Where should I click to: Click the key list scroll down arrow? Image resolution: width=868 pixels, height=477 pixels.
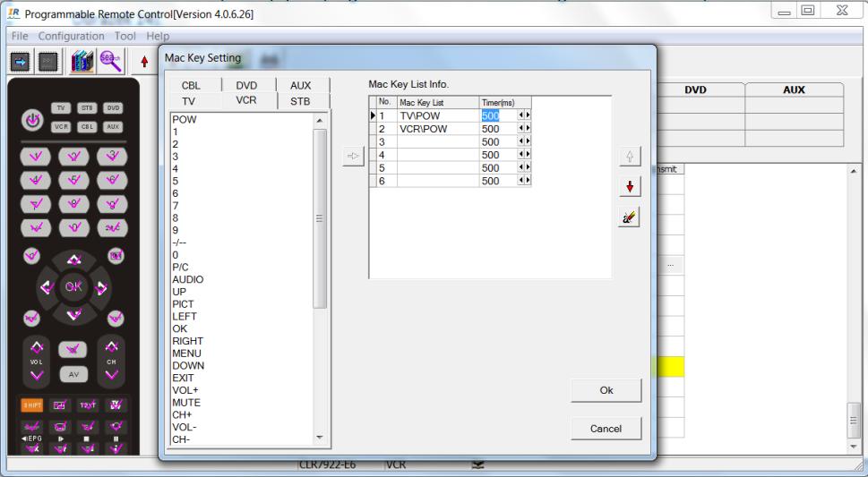coord(320,437)
